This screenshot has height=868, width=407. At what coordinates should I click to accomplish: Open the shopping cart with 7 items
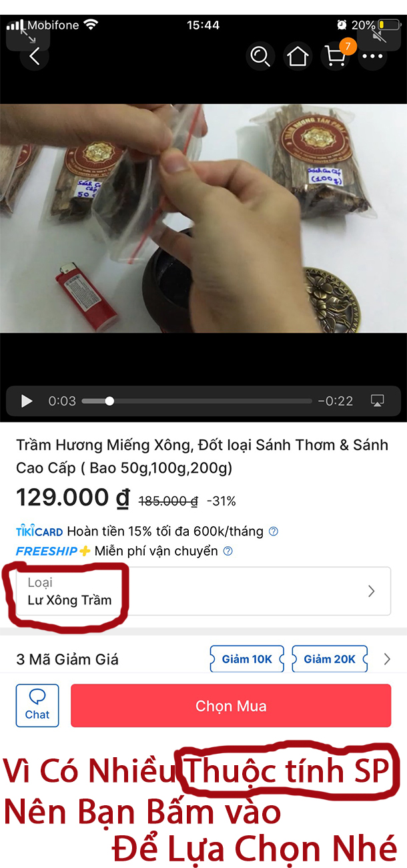[336, 56]
